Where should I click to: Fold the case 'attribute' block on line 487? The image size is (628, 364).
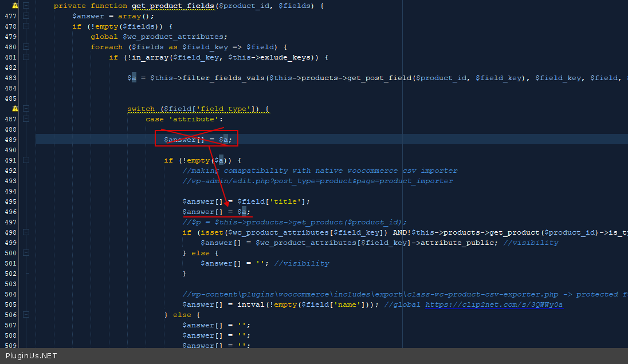click(x=26, y=119)
